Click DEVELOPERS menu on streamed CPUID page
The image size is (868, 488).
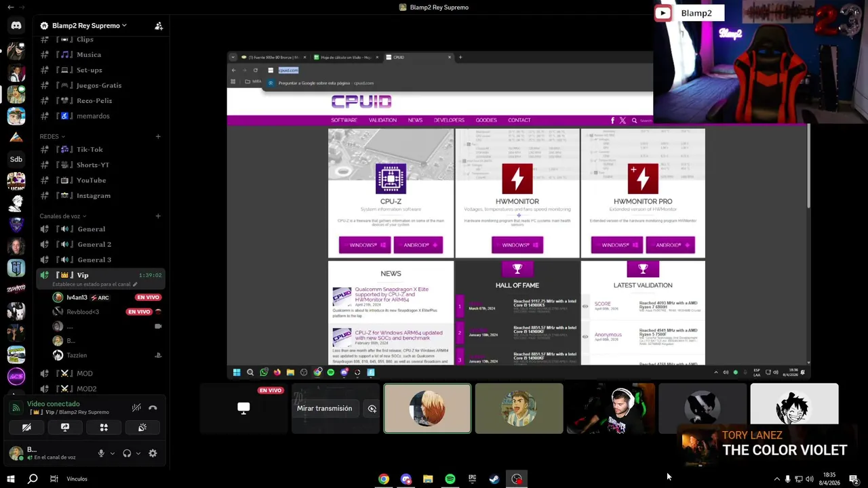449,120
